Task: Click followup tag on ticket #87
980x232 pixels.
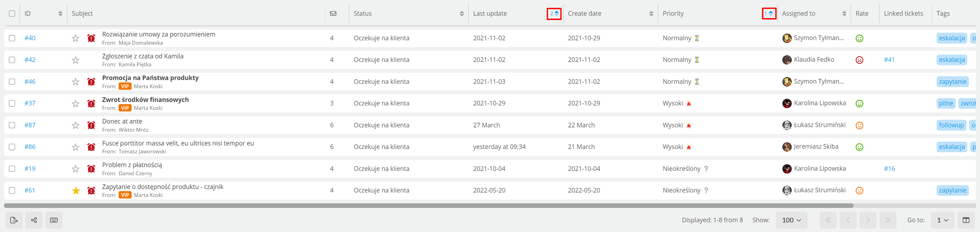Action: coord(951,125)
